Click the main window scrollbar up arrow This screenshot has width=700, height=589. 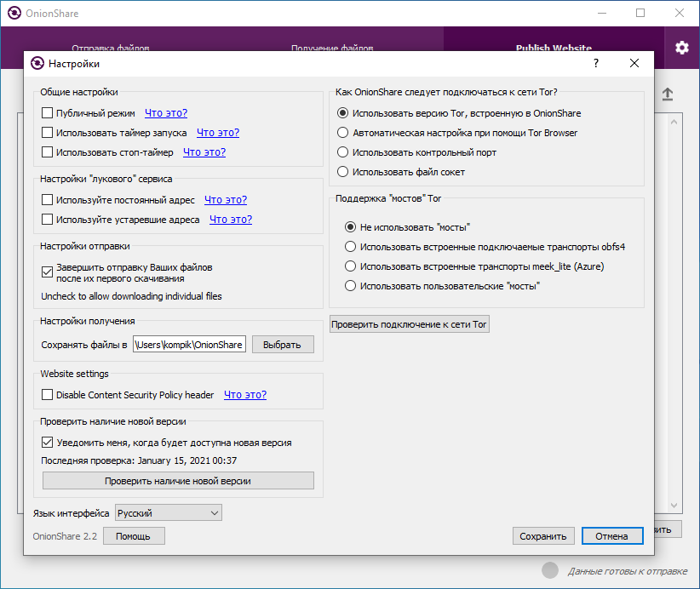674,122
